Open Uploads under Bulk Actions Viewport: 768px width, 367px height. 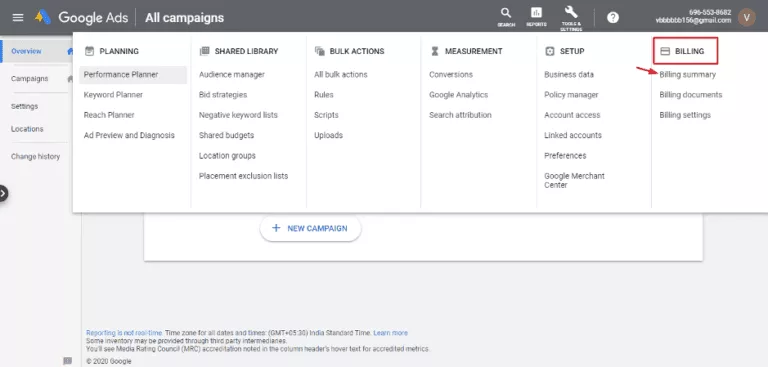328,135
